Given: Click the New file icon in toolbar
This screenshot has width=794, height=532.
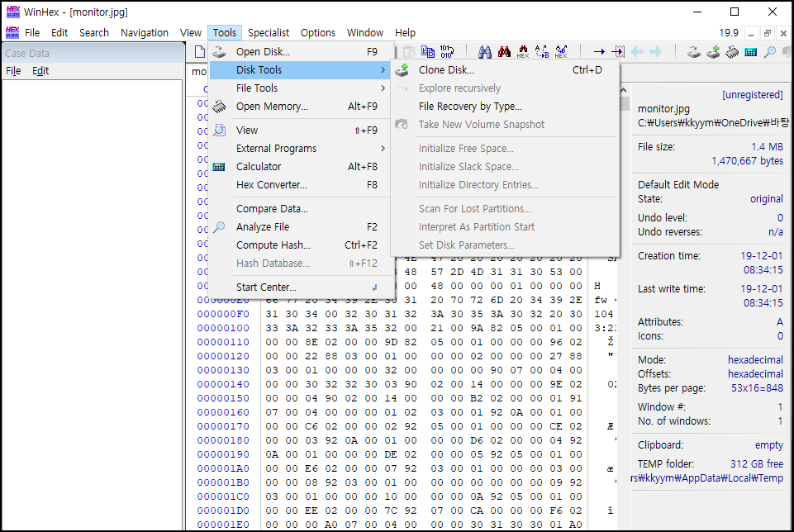Looking at the screenshot, I should point(200,52).
